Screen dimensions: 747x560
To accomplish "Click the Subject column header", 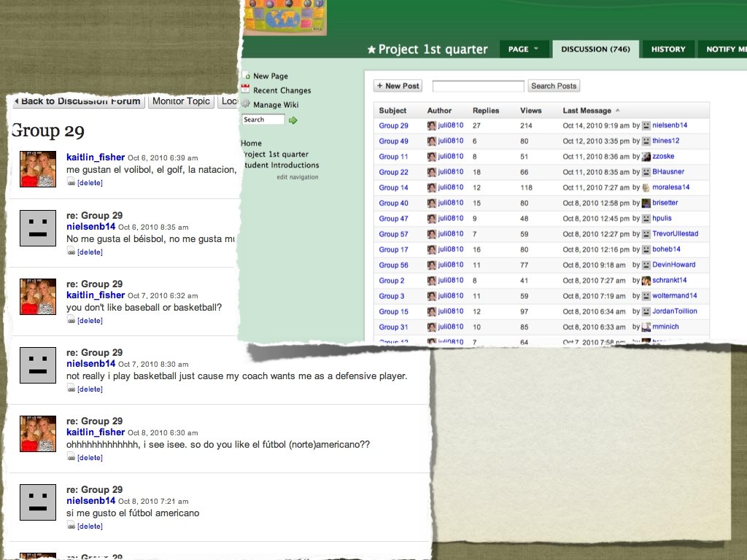I will pos(392,111).
